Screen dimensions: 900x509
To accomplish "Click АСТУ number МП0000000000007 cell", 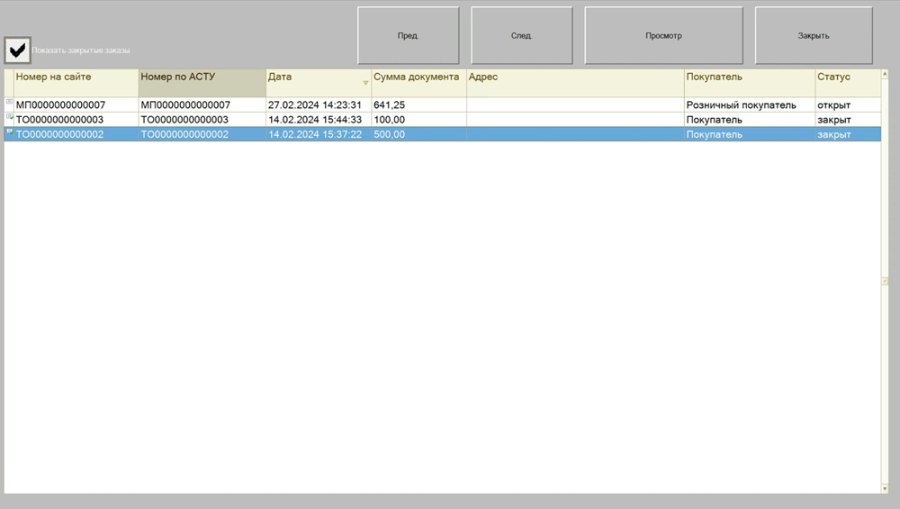I will 202,105.
